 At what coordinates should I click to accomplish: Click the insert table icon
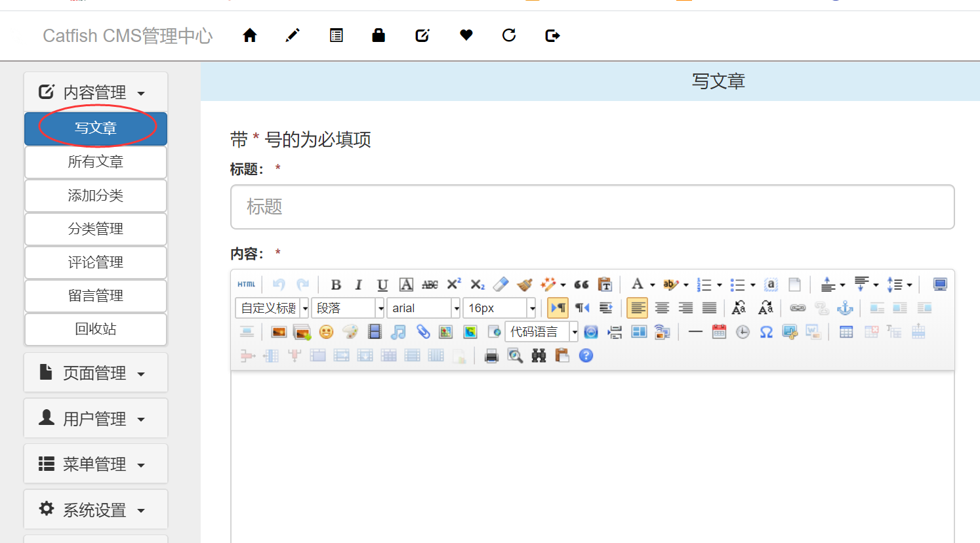[x=846, y=332]
